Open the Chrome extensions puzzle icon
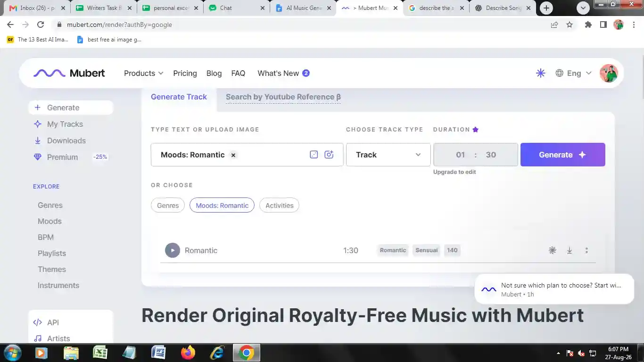The height and width of the screenshot is (362, 644). (x=588, y=25)
